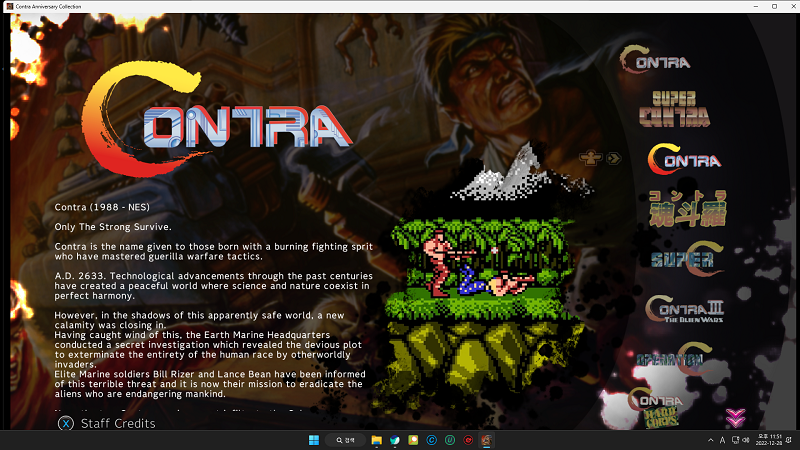Select the Operation C logo
The height and width of the screenshot is (450, 800).
point(674,359)
